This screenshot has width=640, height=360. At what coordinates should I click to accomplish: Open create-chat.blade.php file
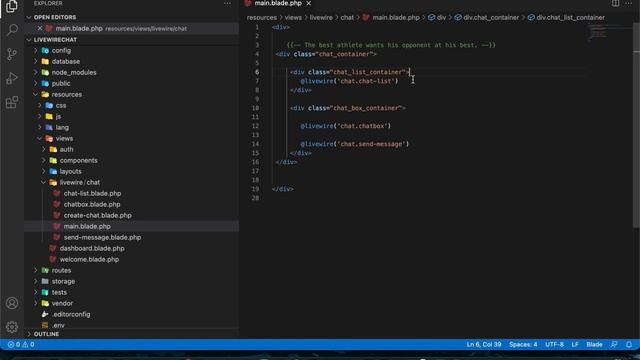pos(98,216)
